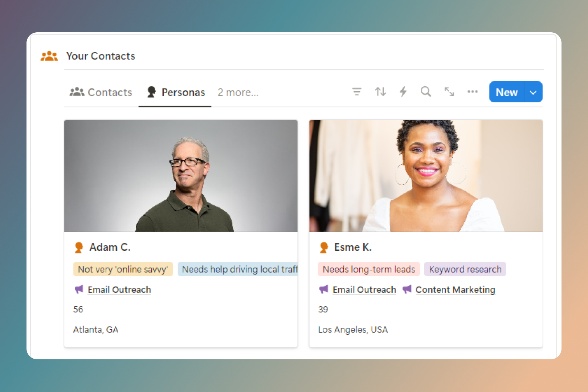Click the Not very 'online savvy' tag

123,269
